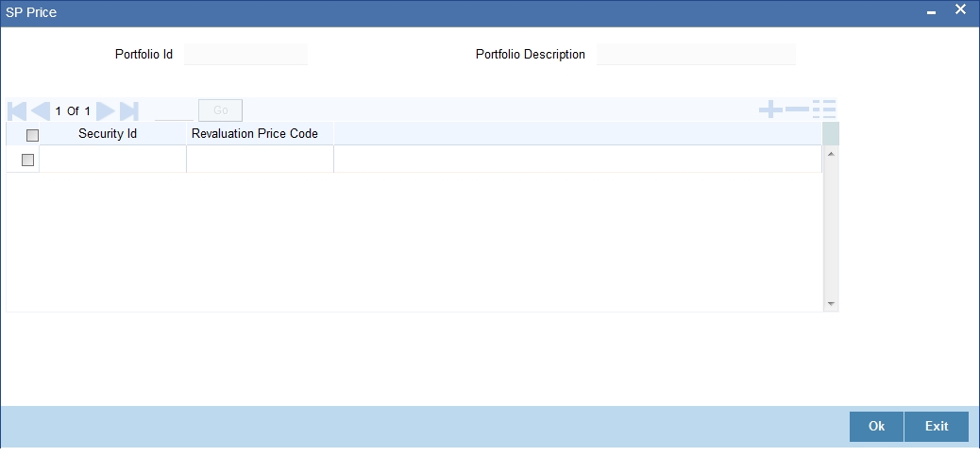Image resolution: width=980 pixels, height=456 pixels.
Task: Click the Portfolio Description field
Action: pyautogui.click(x=696, y=55)
